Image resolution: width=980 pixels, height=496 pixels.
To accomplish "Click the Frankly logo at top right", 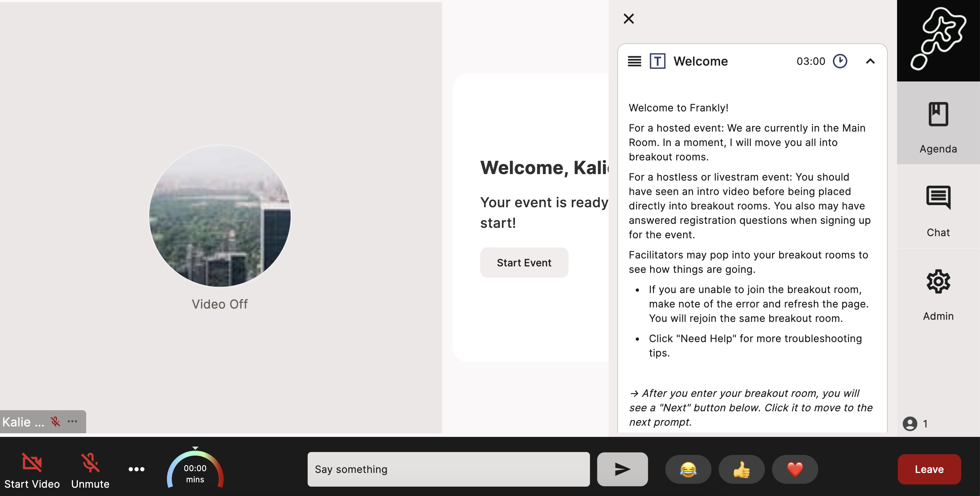I will pyautogui.click(x=938, y=40).
